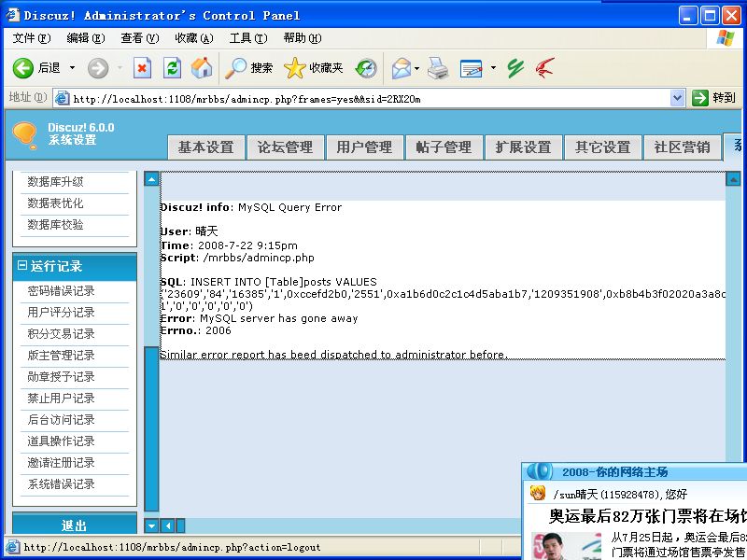Viewport: 747px width, 560px height.
Task: Open the 帮助(H) menu
Action: click(x=303, y=38)
